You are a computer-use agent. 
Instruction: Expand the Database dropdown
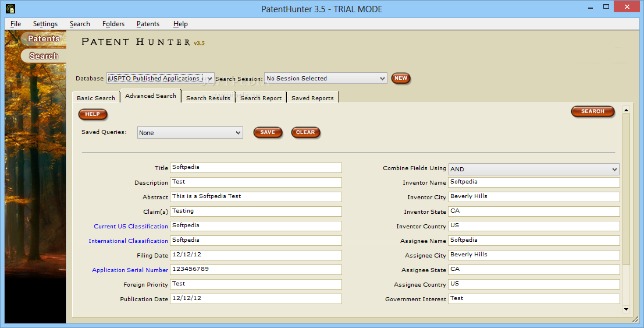161,78
